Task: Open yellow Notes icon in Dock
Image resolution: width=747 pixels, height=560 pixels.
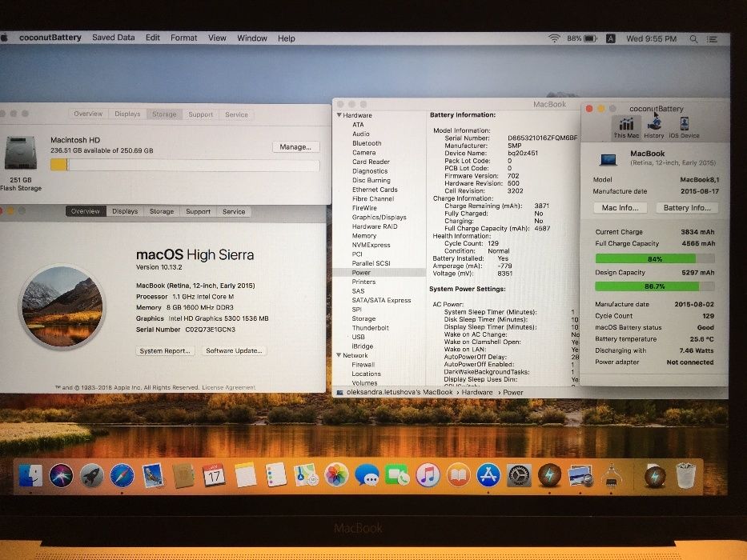Action: [x=245, y=475]
